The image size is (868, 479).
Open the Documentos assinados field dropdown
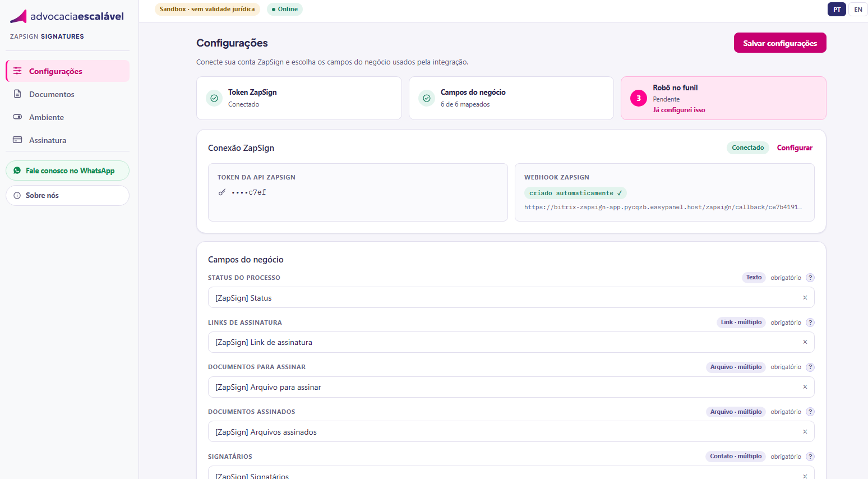(x=511, y=432)
